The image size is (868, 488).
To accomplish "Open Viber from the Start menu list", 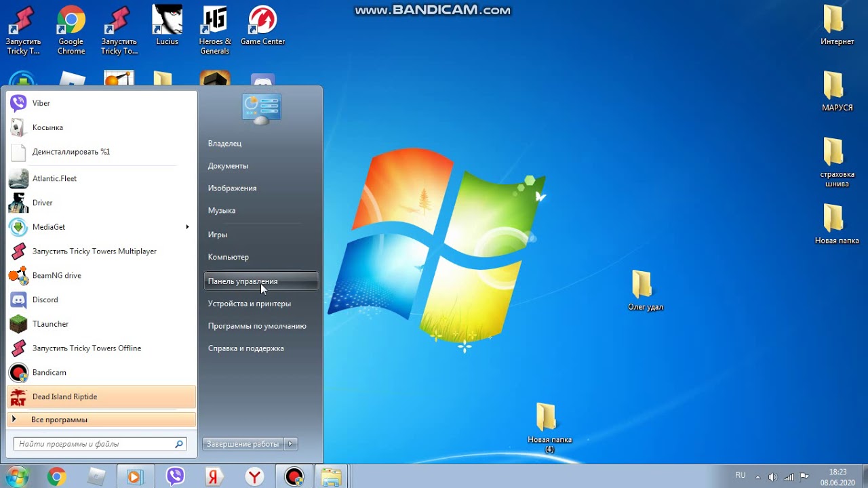I will pyautogui.click(x=102, y=103).
